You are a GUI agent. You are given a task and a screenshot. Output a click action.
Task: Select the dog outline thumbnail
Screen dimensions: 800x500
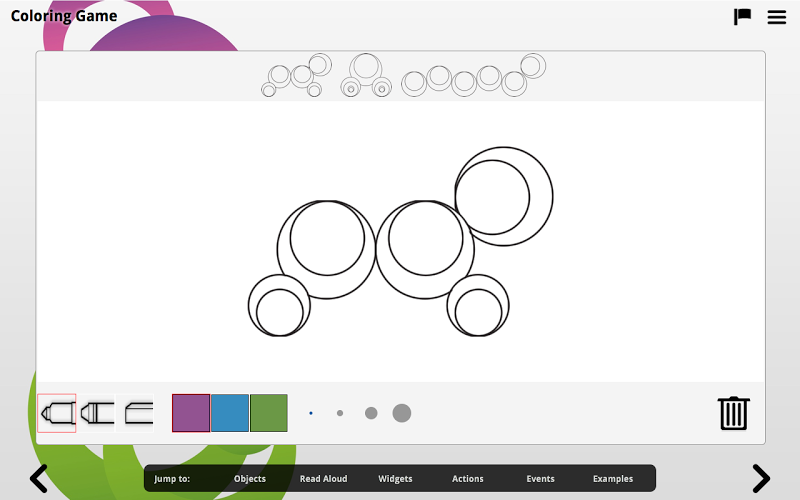(x=296, y=75)
